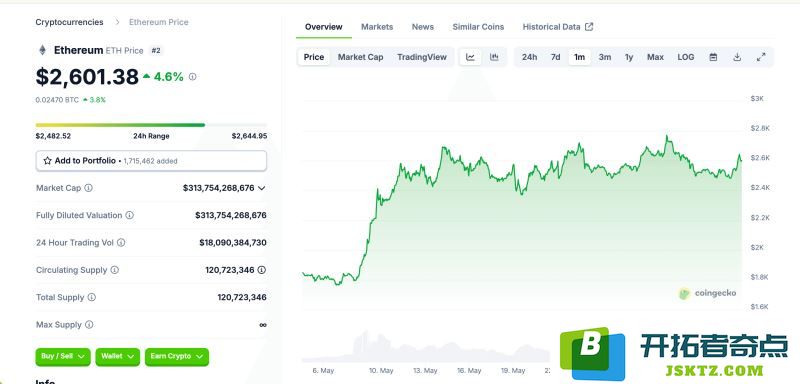Switch to the Markets tab
Image resolution: width=800 pixels, height=384 pixels.
pos(377,27)
